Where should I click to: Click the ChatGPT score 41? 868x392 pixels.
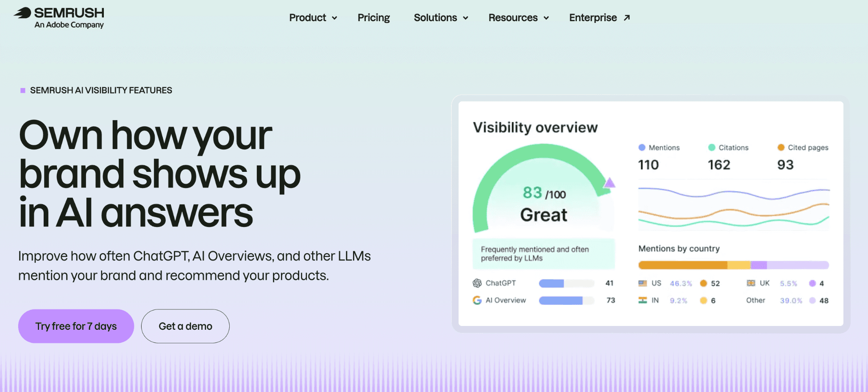point(609,283)
